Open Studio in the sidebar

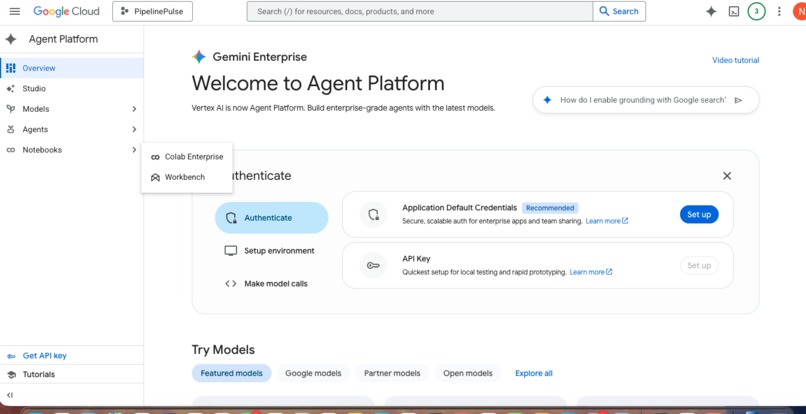click(x=72, y=88)
